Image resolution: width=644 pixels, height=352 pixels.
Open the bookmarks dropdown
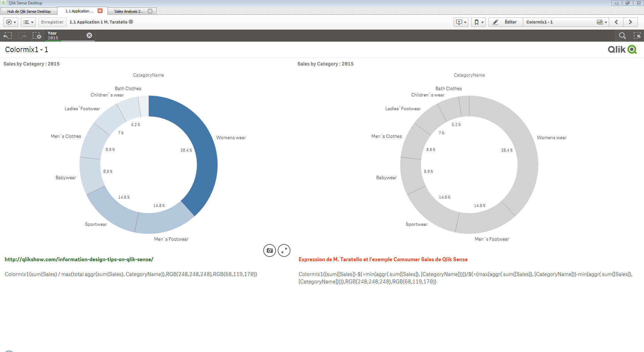tap(478, 22)
